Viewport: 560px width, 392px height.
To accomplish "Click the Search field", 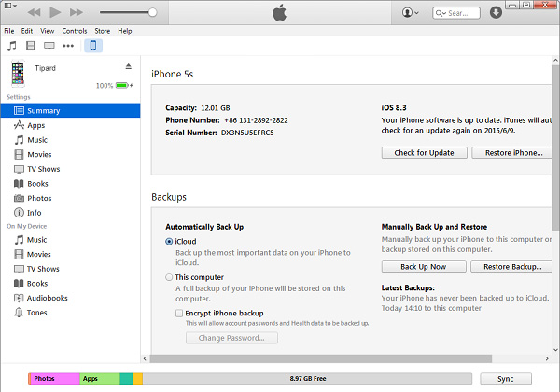I will (x=456, y=13).
